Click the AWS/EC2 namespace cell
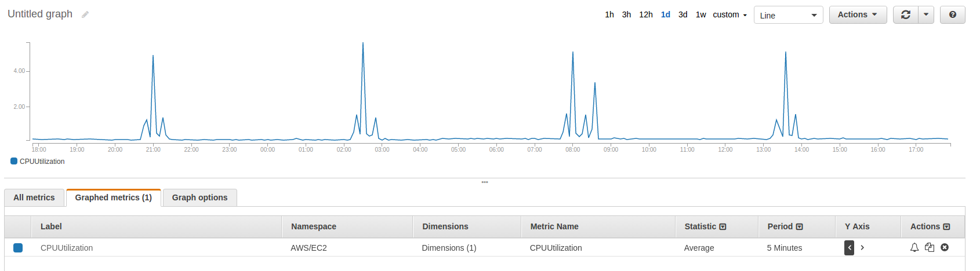The width and height of the screenshot is (980, 271). tap(309, 248)
